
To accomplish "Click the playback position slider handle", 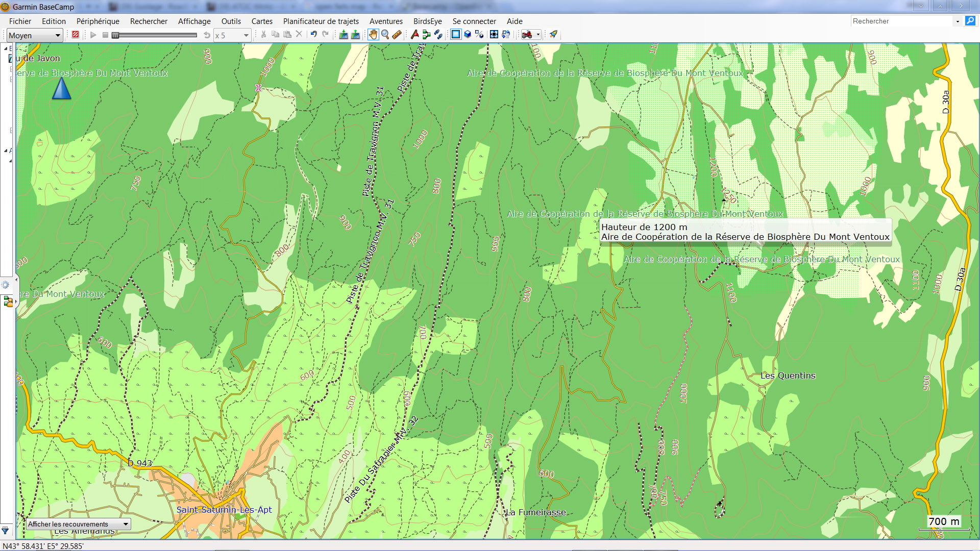I will pyautogui.click(x=116, y=35).
